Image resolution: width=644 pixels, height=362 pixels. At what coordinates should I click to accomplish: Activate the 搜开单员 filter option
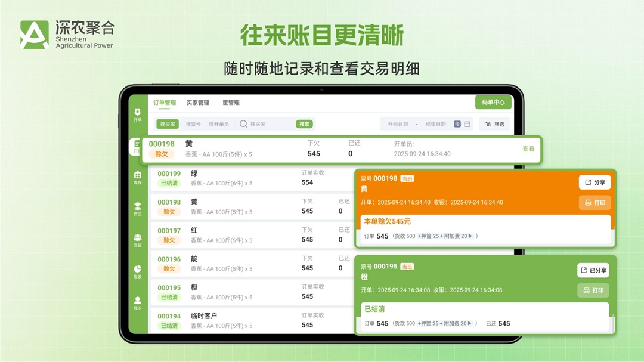coord(220,124)
